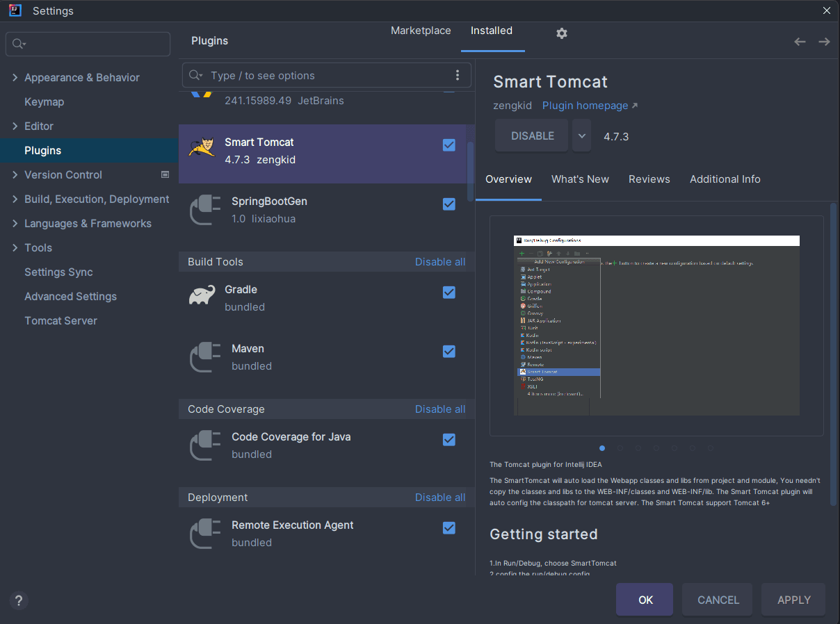Expand Languages & Frameworks section

pos(15,224)
